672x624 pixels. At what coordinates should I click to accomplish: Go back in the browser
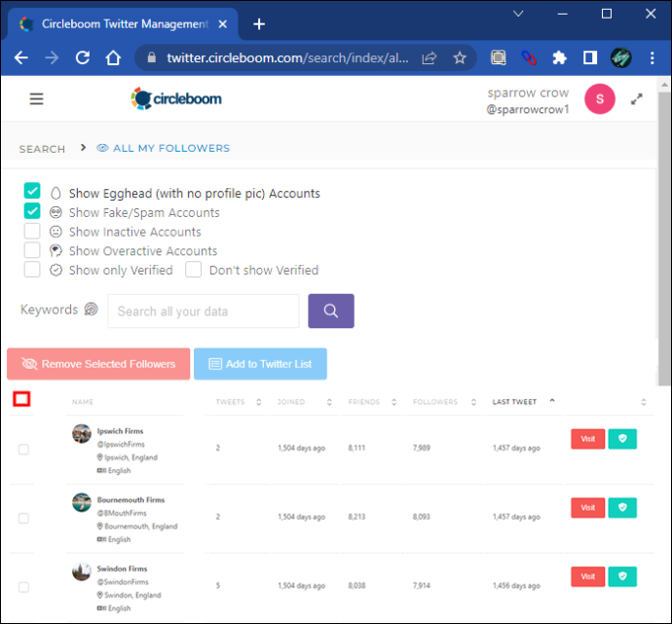[x=21, y=57]
